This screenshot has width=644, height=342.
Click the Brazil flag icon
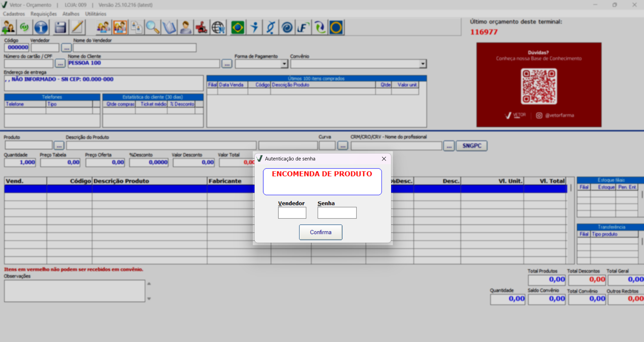[x=238, y=28]
